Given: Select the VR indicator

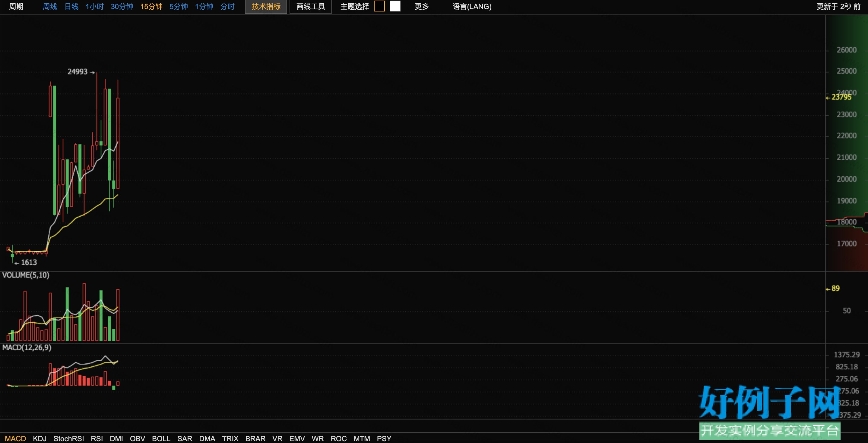Looking at the screenshot, I should (x=277, y=438).
